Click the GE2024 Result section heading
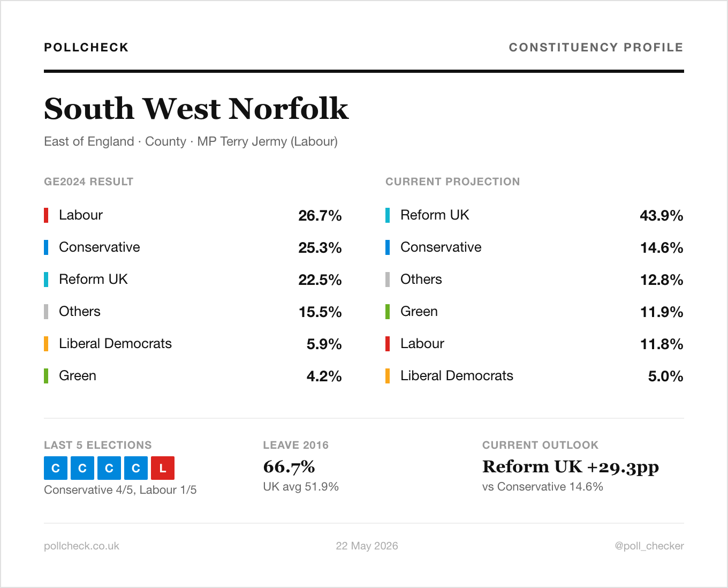728x588 pixels. click(x=89, y=182)
